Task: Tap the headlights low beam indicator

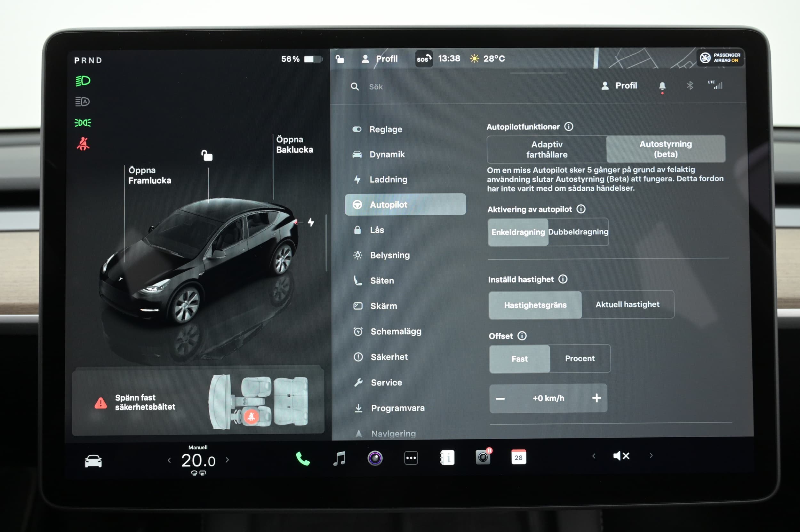Action: [83, 81]
